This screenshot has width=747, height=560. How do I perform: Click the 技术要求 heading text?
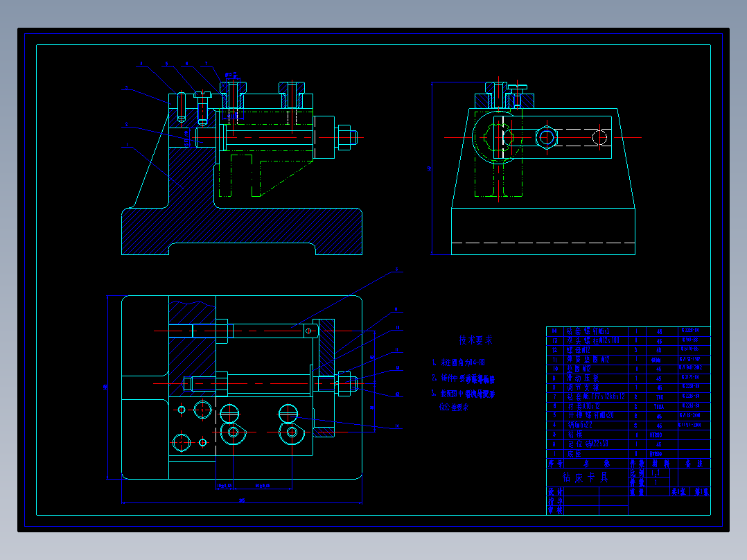pos(475,340)
